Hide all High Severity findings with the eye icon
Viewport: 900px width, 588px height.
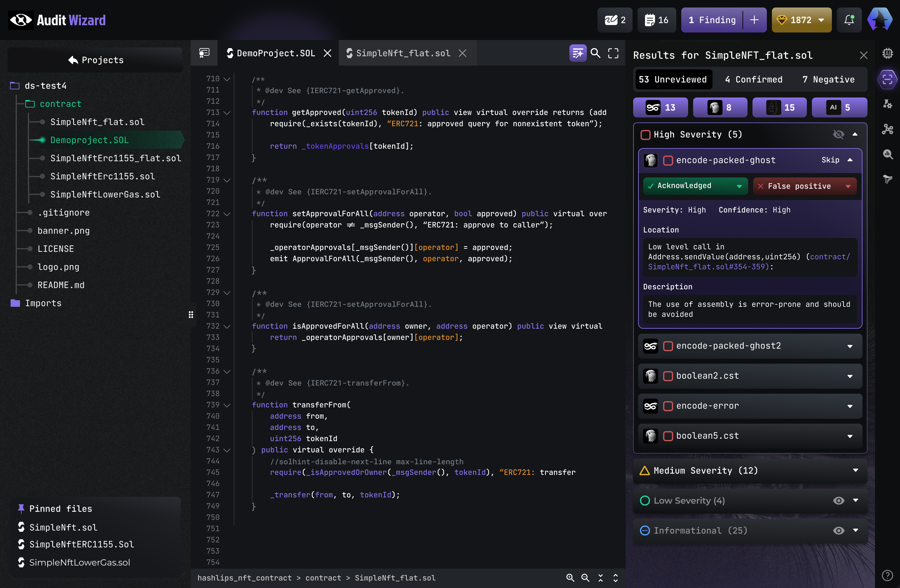(839, 135)
